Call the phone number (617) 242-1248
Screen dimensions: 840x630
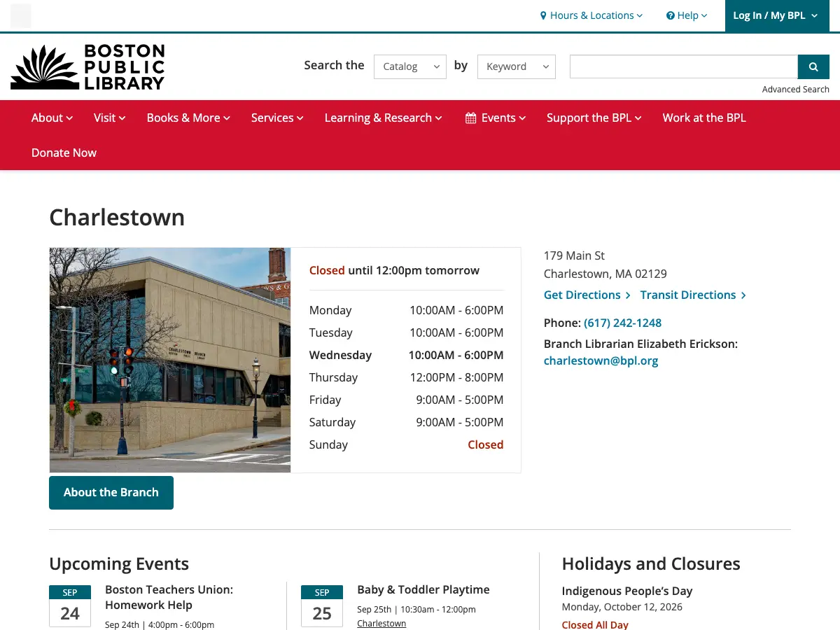click(622, 323)
